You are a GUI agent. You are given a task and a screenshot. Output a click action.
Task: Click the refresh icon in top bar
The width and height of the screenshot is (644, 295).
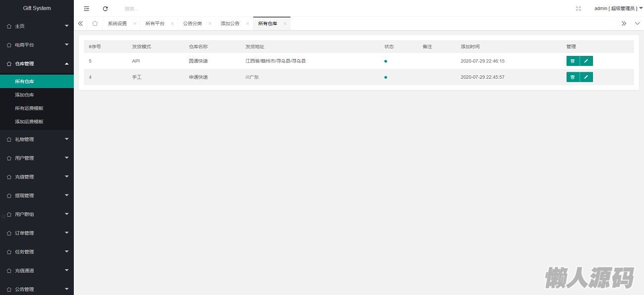click(105, 8)
